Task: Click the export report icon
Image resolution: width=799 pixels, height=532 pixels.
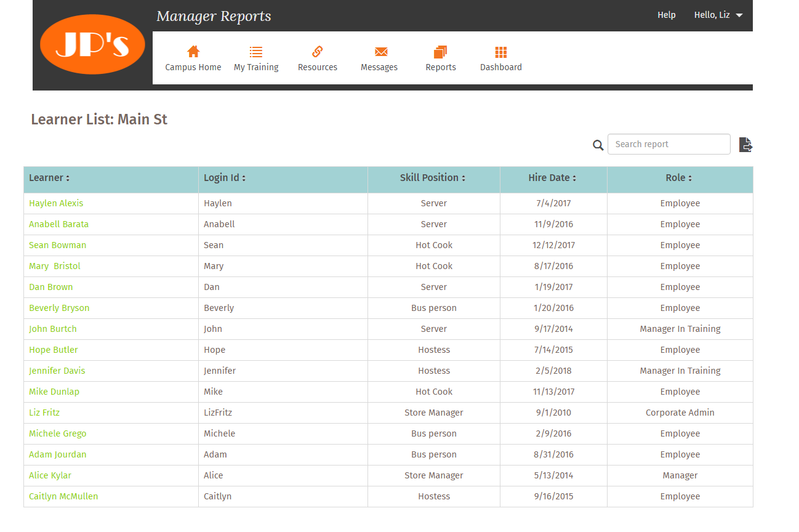Action: [745, 144]
